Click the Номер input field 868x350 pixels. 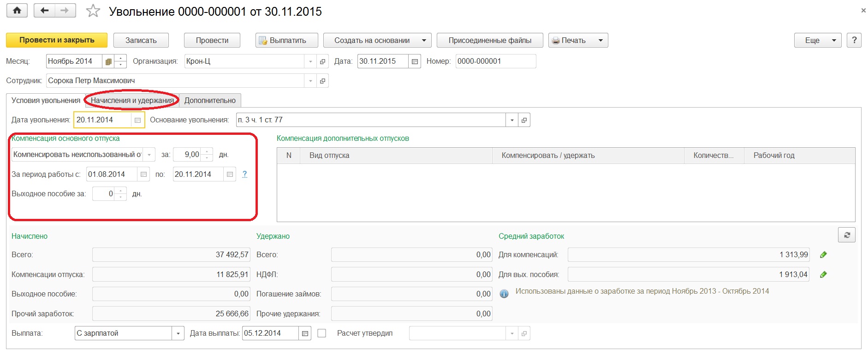[495, 61]
